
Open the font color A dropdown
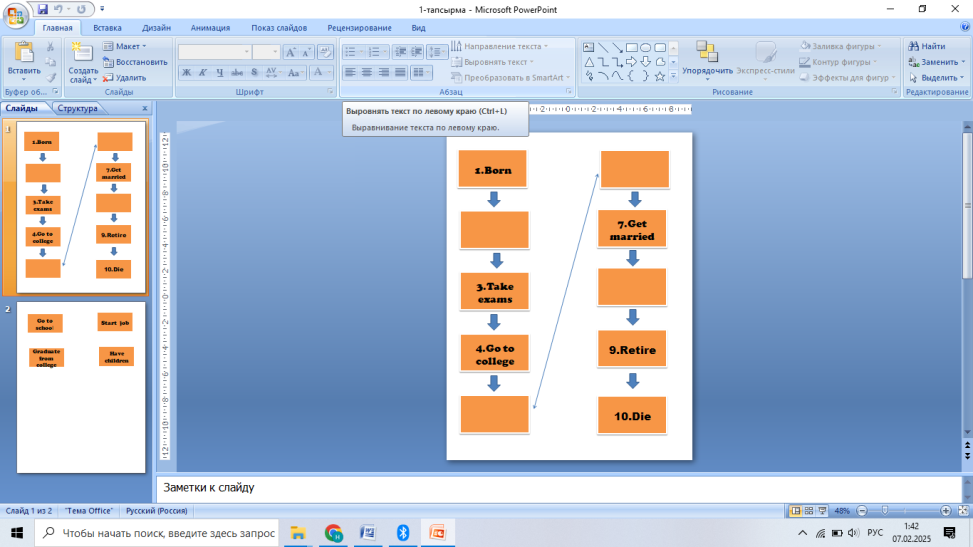pos(321,72)
